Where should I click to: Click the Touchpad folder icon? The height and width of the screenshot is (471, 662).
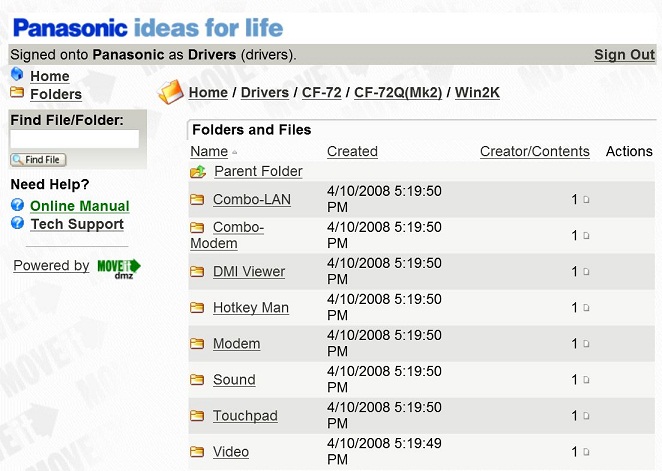tap(197, 416)
